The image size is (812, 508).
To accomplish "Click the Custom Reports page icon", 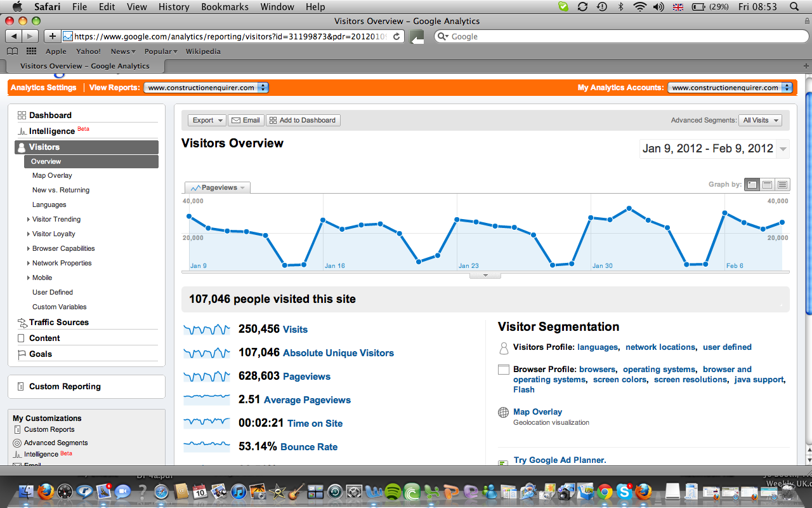I will click(17, 430).
